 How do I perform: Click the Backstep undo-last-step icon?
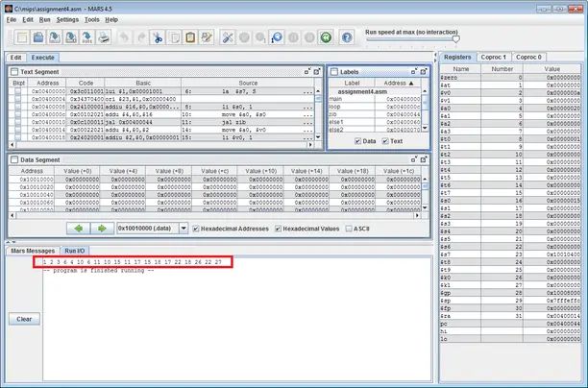click(277, 37)
